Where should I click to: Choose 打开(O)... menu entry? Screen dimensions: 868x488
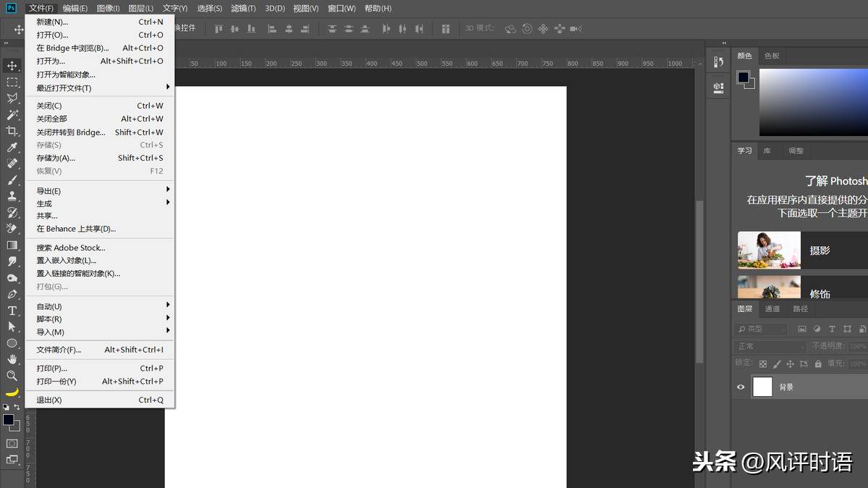coord(101,35)
